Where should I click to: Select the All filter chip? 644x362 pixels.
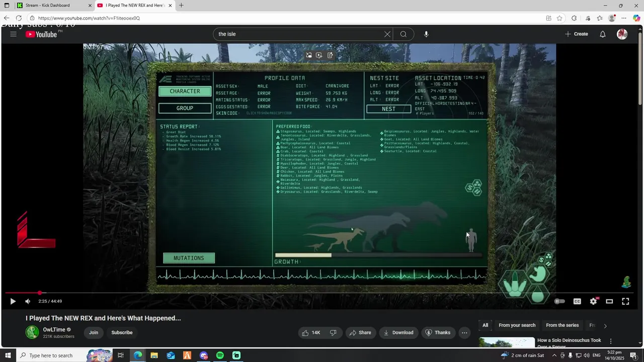485,325
